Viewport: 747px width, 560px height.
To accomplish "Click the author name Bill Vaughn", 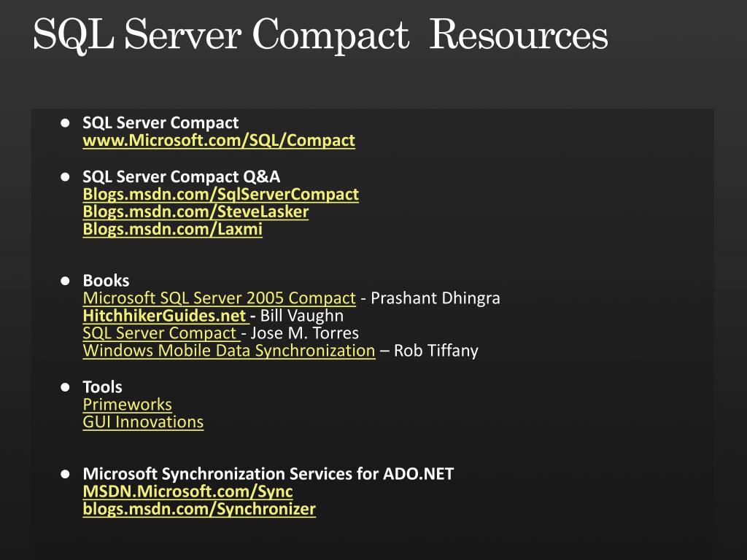I will tap(301, 316).
